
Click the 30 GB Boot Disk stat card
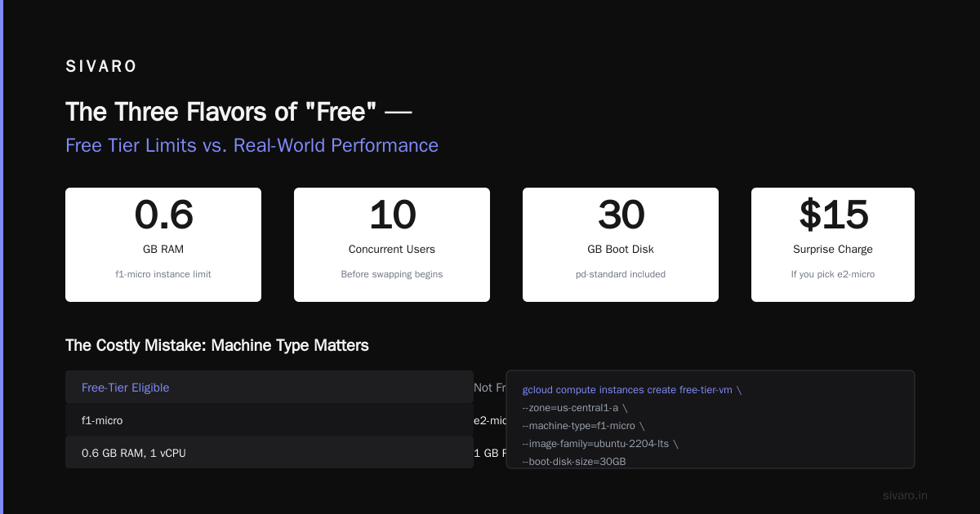pos(621,245)
